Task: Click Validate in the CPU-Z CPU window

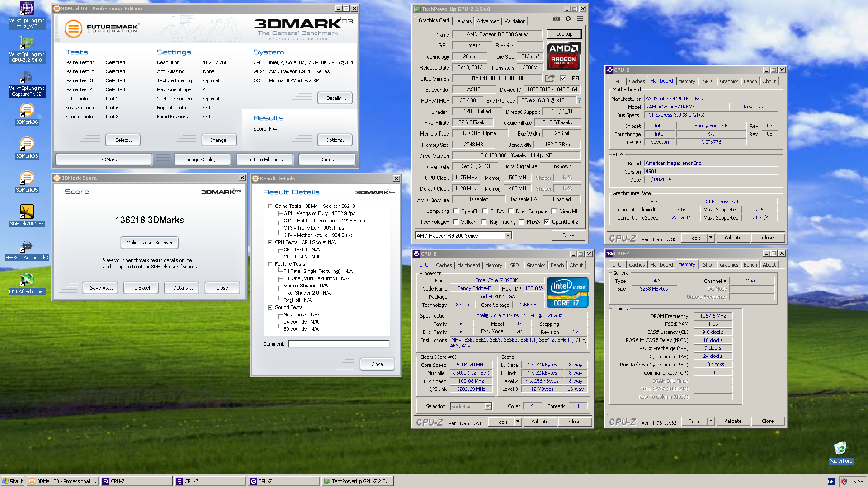Action: (539, 422)
